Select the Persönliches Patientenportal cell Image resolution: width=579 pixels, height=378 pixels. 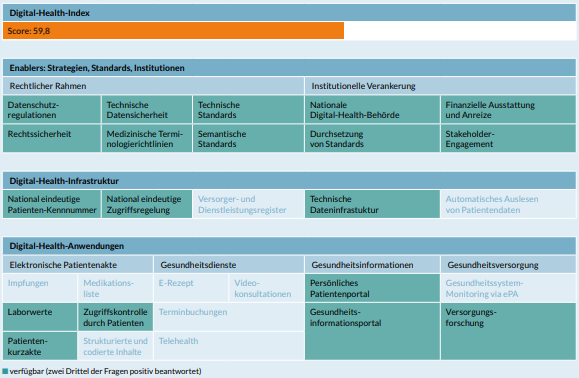click(x=372, y=288)
